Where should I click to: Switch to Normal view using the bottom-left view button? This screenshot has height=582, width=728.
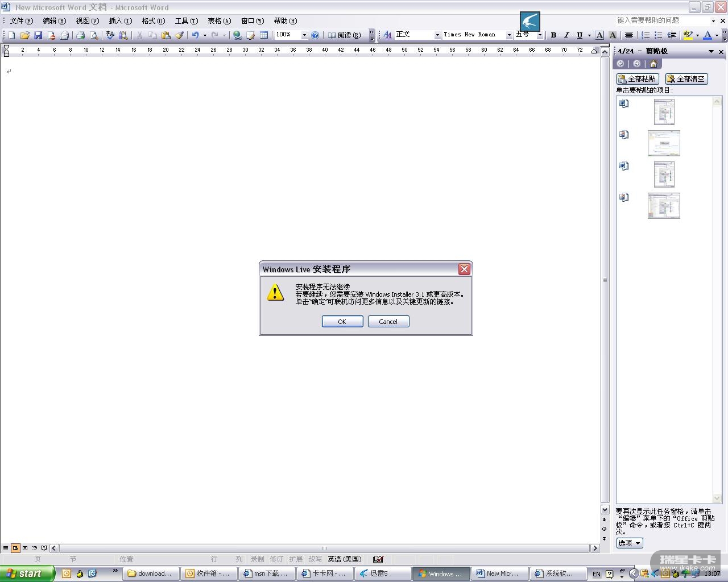coord(6,548)
